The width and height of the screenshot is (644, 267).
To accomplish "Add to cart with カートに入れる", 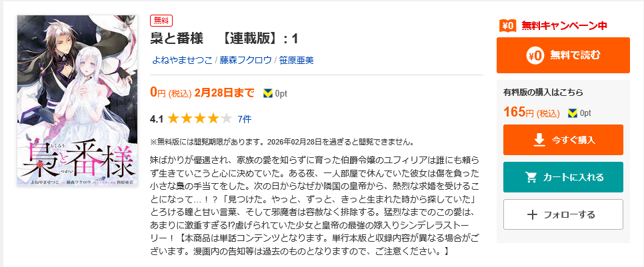I will tap(563, 177).
